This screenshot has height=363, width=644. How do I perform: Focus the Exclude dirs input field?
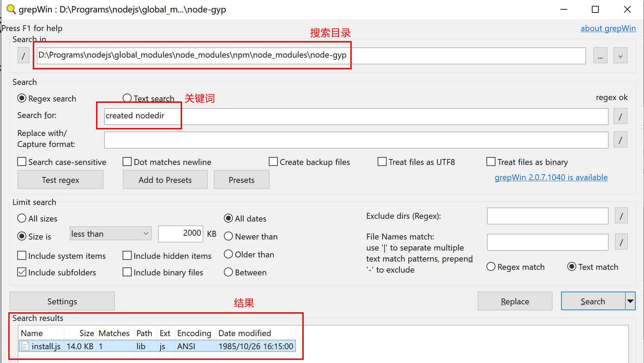[548, 216]
